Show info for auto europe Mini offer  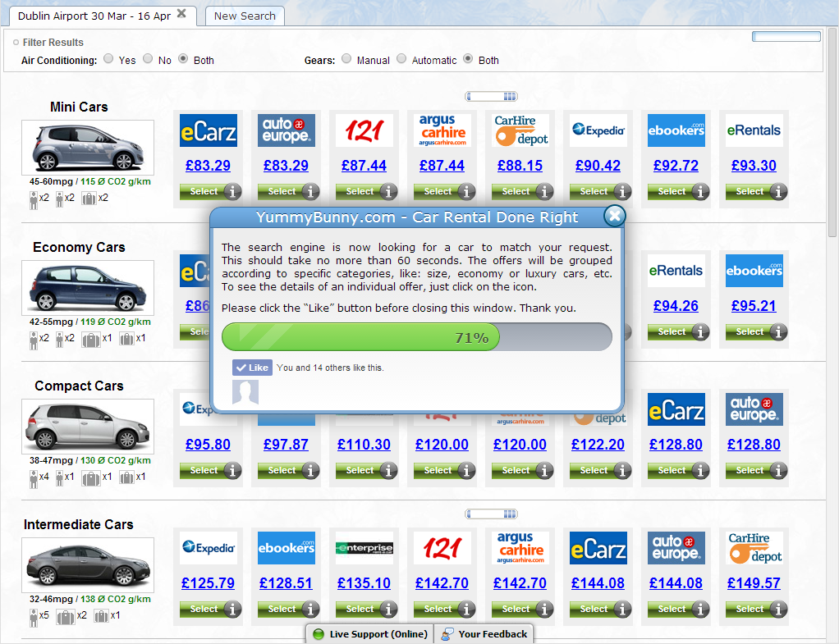coord(310,191)
